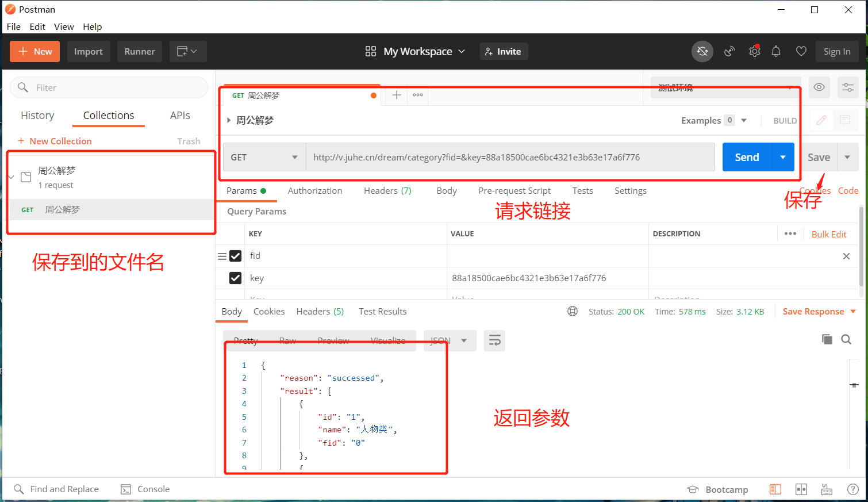The width and height of the screenshot is (868, 502).
Task: Search within the response body
Action: click(846, 339)
